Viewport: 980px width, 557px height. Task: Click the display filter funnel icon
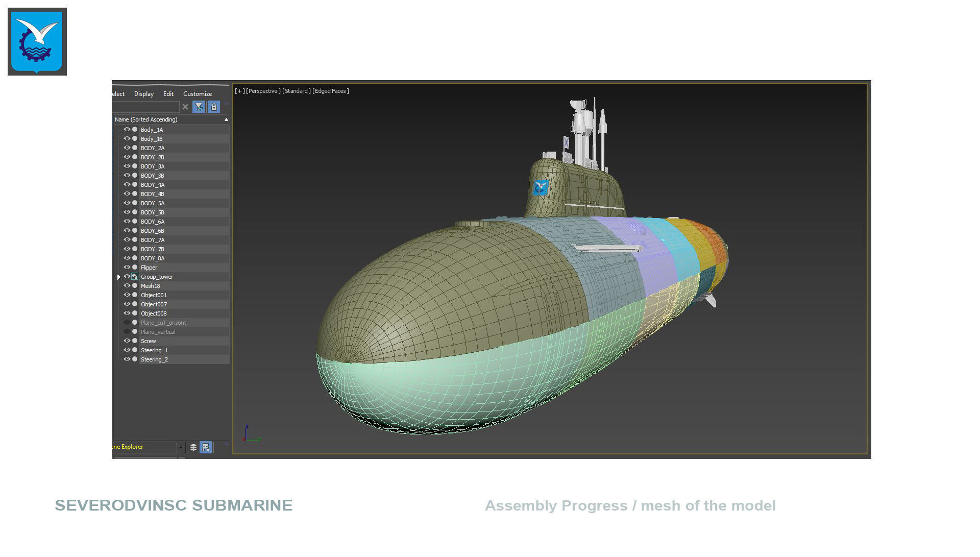click(x=199, y=107)
